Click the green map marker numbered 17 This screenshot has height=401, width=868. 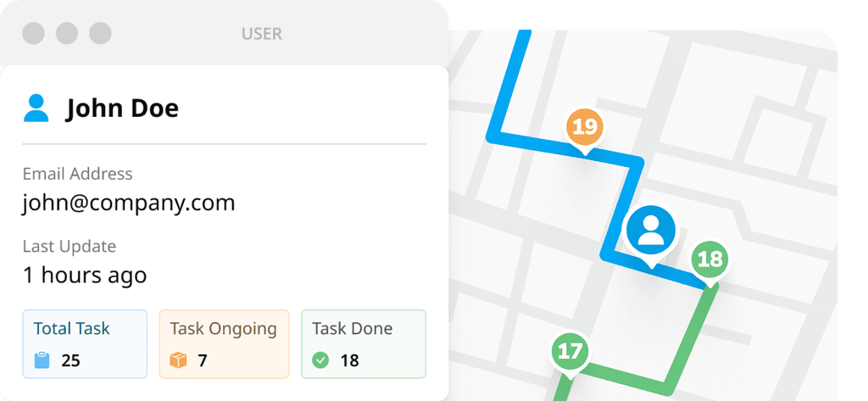tap(571, 350)
